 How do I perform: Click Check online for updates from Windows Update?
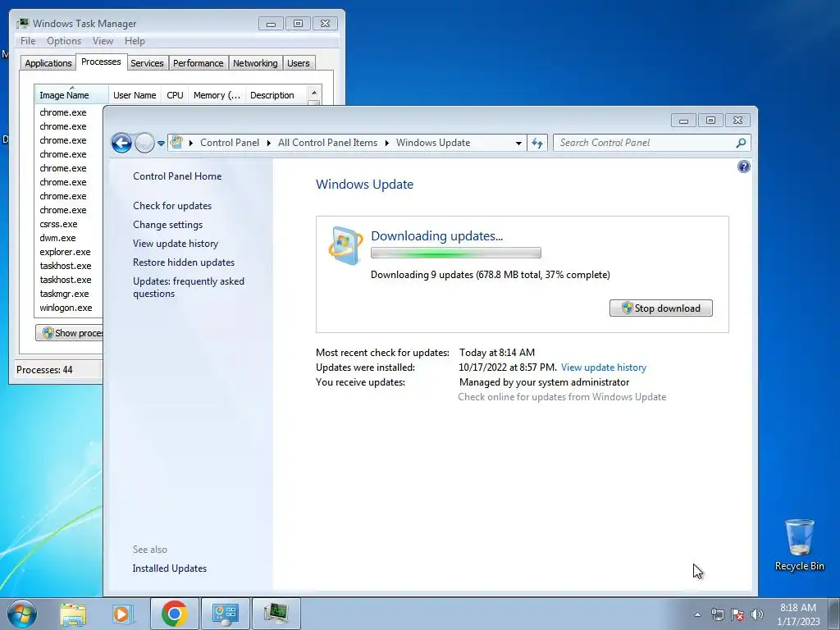(562, 397)
